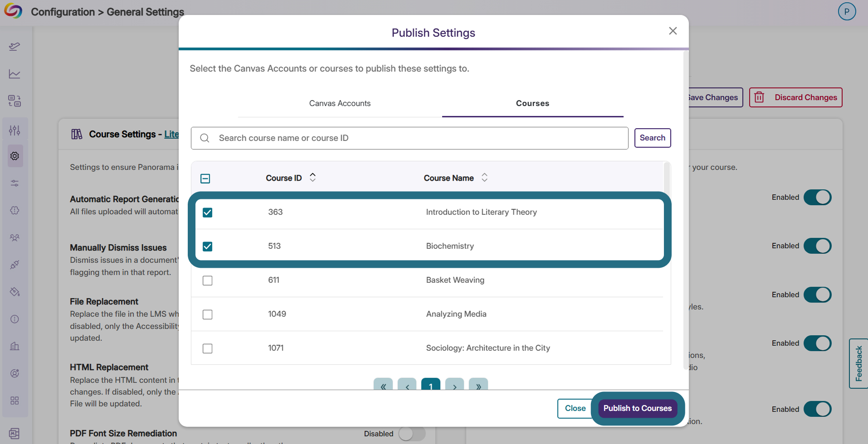The height and width of the screenshot is (444, 868).
Task: Check Sociology: Architecture in the City checkbox
Action: point(207,348)
